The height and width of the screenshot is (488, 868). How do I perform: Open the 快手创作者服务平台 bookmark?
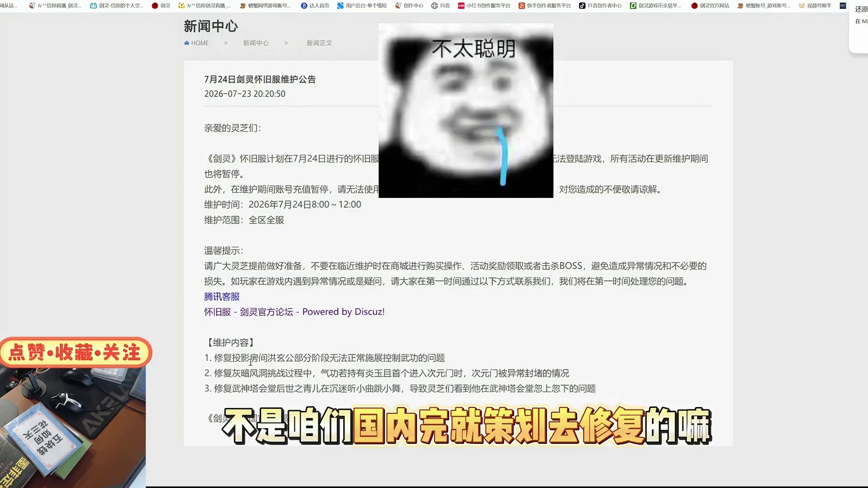click(545, 6)
